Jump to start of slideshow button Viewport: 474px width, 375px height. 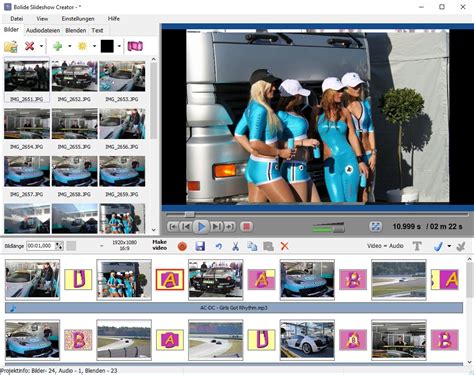click(x=173, y=227)
